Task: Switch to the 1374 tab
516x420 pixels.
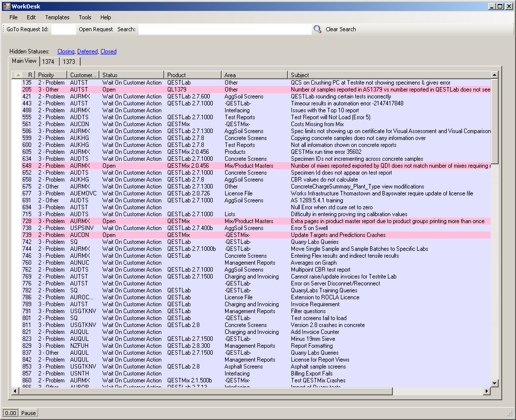Action: (x=48, y=62)
